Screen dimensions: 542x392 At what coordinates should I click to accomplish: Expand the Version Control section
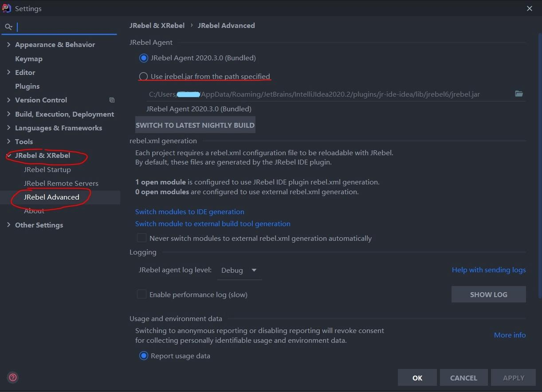(x=8, y=100)
